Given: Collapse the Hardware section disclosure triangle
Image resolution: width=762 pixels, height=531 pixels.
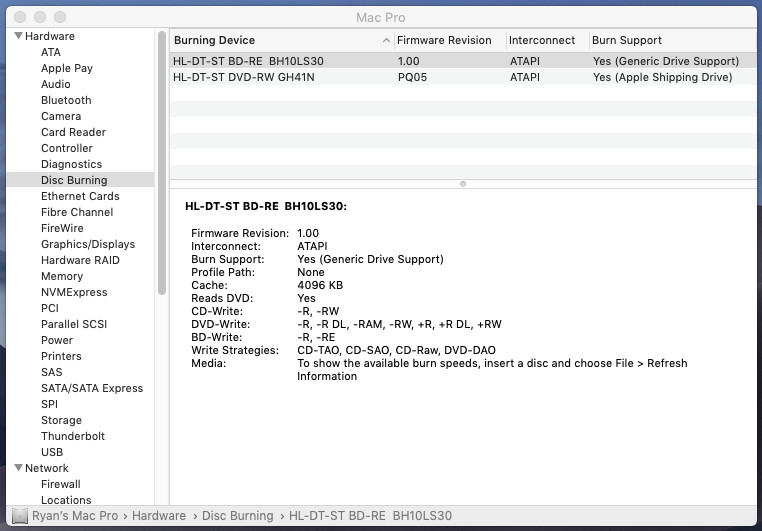Looking at the screenshot, I should click(18, 37).
